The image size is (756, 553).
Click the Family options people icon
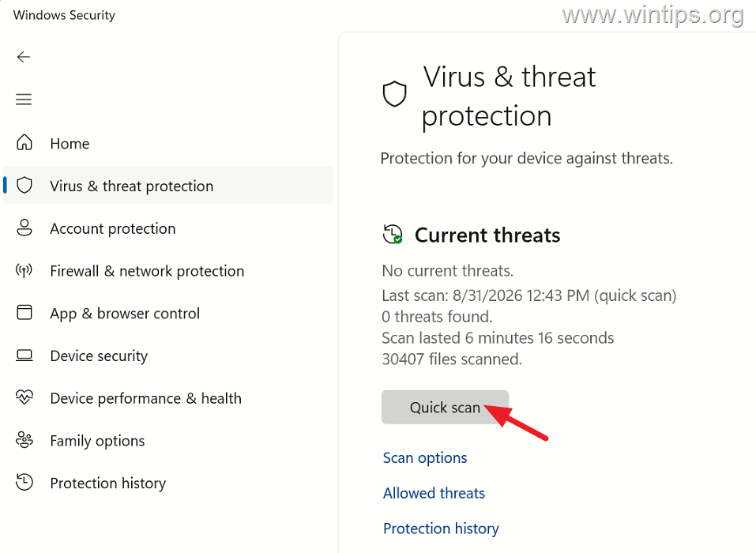pyautogui.click(x=24, y=440)
